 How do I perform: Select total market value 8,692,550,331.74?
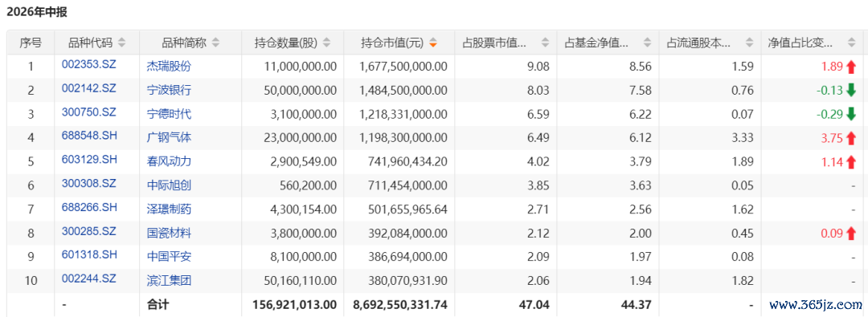tap(400, 304)
